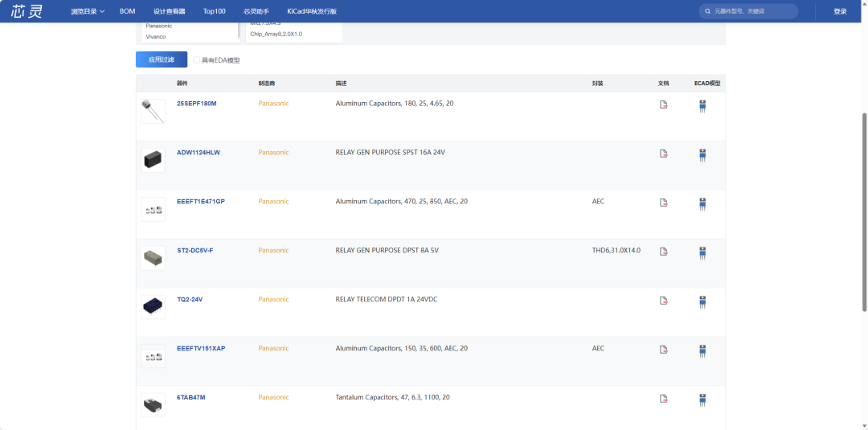Viewport: 868px width, 430px height.
Task: Click ECAD model icon for EEEFTV151XAP
Action: [702, 350]
